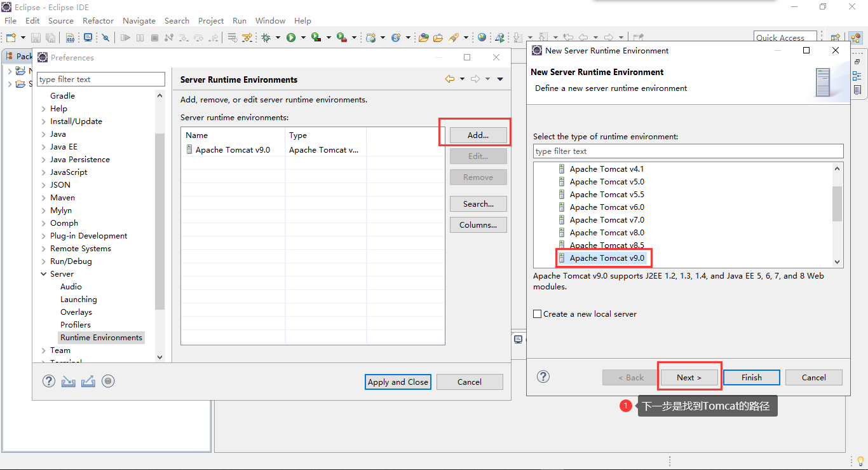Image resolution: width=868 pixels, height=470 pixels.
Task: Click the Next > button
Action: point(689,377)
